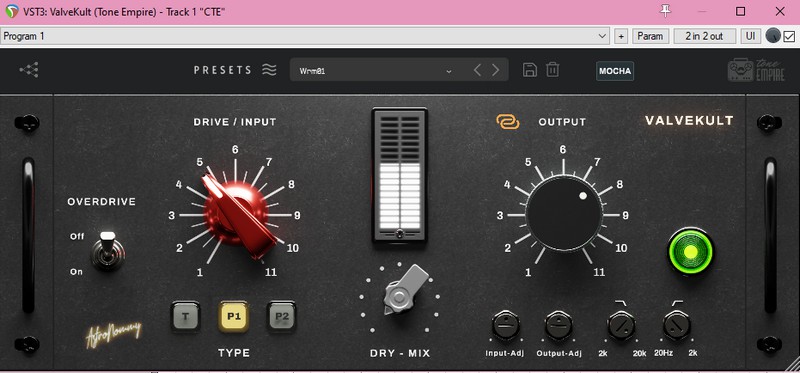The image size is (800, 373).
Task: Save the current preset using floppy icon
Action: point(530,70)
